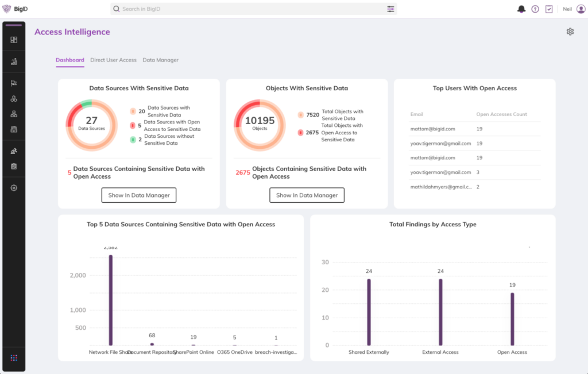Image resolution: width=588 pixels, height=374 pixels.
Task: Open the task checklist icon in header
Action: point(549,9)
